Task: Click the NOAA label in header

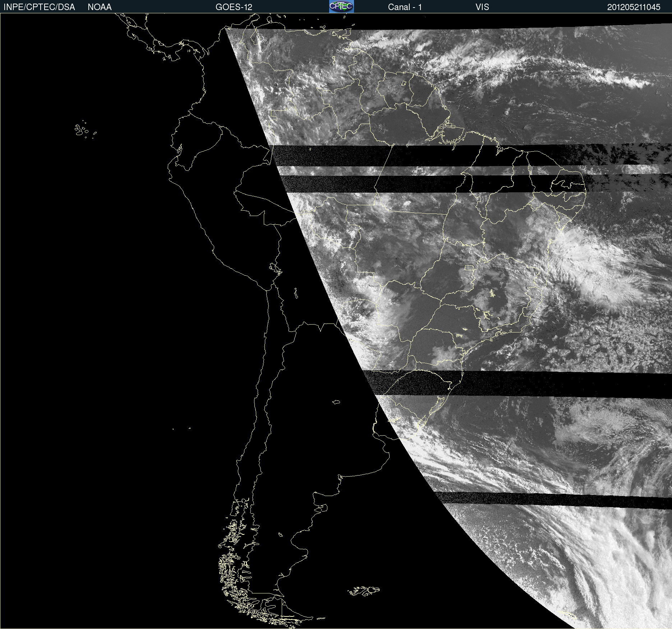Action: pos(100,7)
